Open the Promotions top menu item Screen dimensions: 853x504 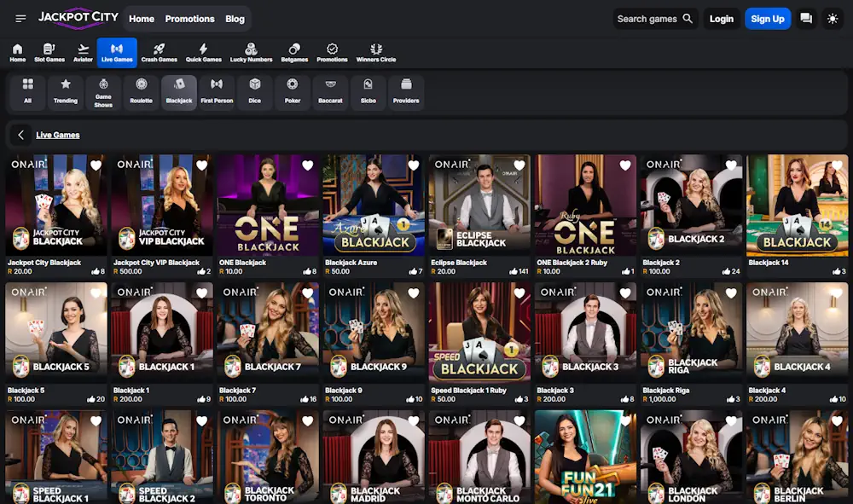coord(189,19)
